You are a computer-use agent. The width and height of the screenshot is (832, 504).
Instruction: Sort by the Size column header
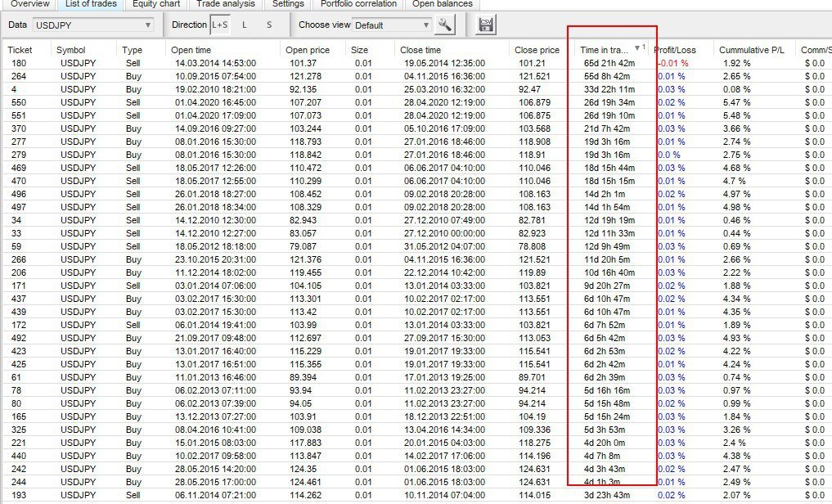pos(359,50)
